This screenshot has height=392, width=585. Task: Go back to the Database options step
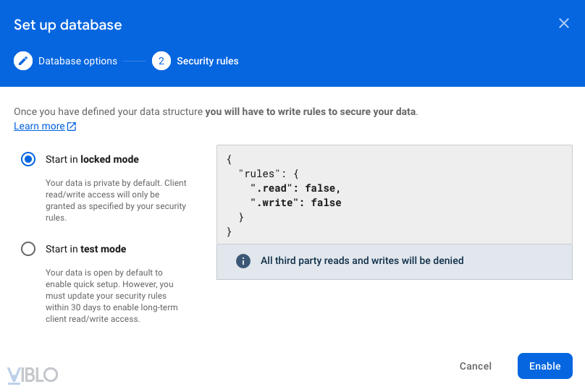[x=77, y=61]
